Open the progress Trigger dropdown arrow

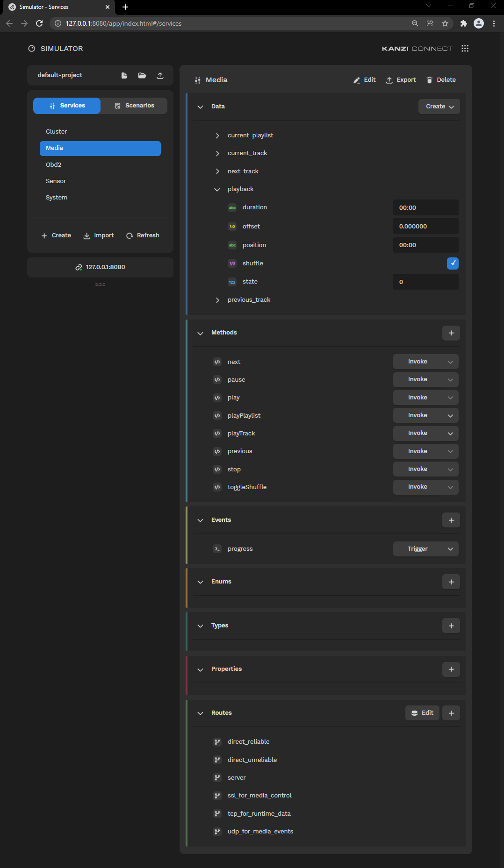(450, 549)
